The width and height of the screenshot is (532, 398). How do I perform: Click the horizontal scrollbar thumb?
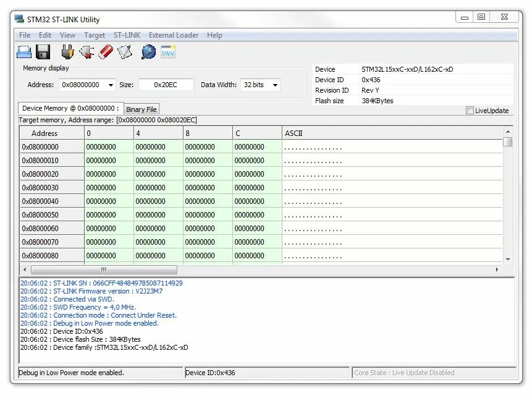click(104, 269)
